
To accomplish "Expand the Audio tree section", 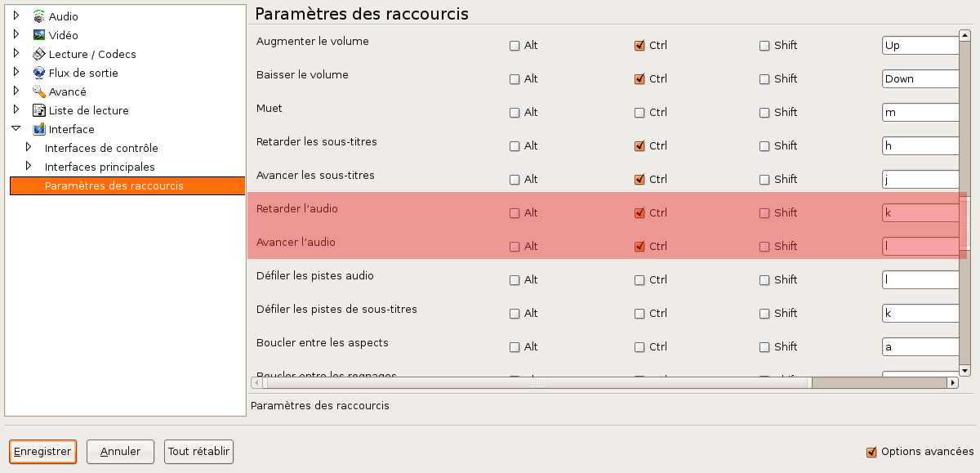I will click(16, 16).
